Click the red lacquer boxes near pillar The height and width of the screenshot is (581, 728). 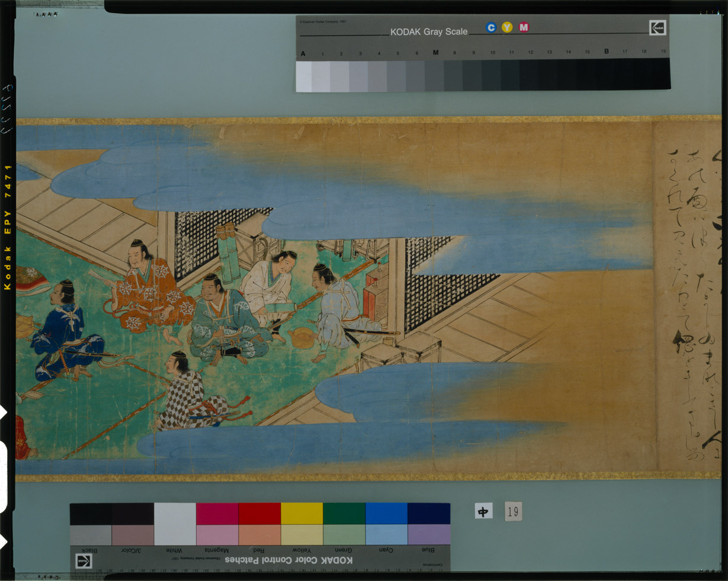pos(375,290)
